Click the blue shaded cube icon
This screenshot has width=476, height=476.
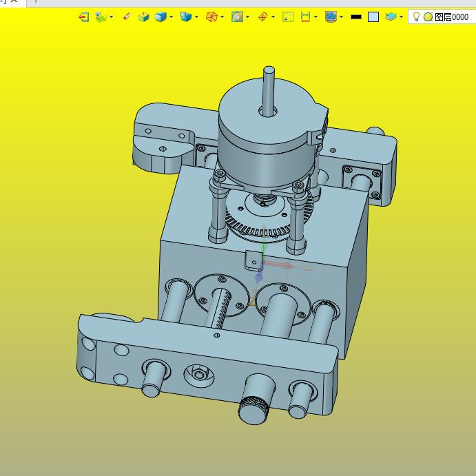(161, 17)
